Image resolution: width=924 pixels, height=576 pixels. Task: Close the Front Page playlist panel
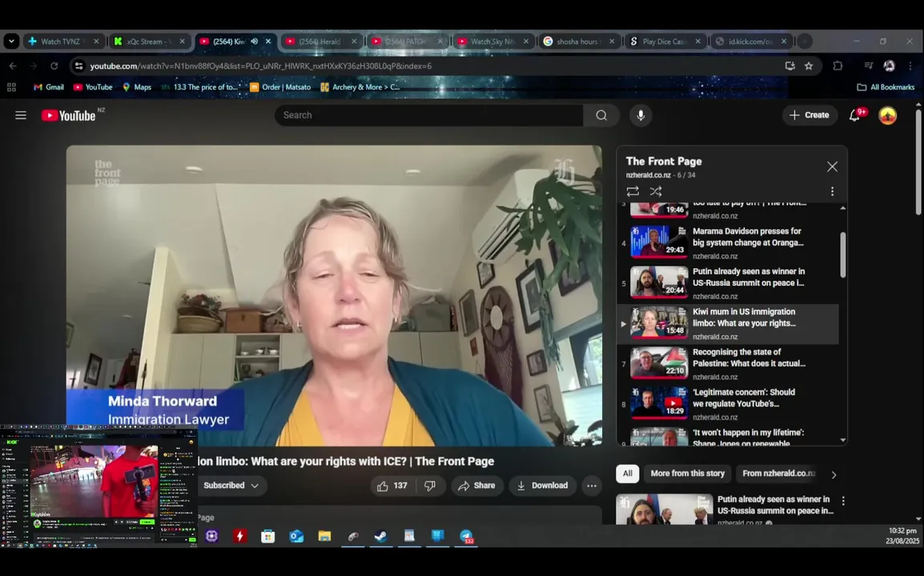click(x=832, y=166)
